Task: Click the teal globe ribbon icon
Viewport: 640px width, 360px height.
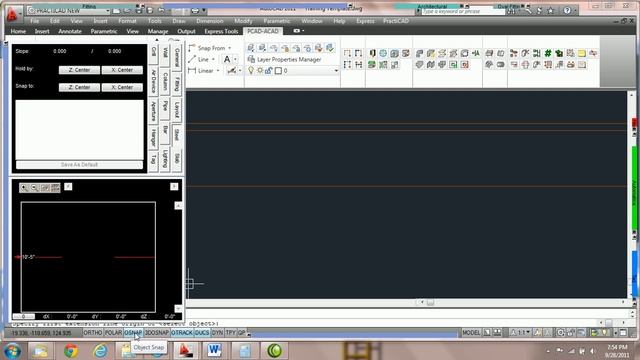Action: (383, 53)
